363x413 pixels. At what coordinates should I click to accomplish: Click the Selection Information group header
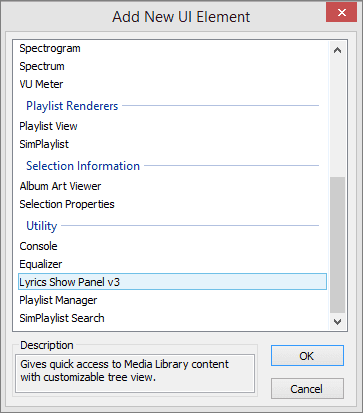(83, 166)
